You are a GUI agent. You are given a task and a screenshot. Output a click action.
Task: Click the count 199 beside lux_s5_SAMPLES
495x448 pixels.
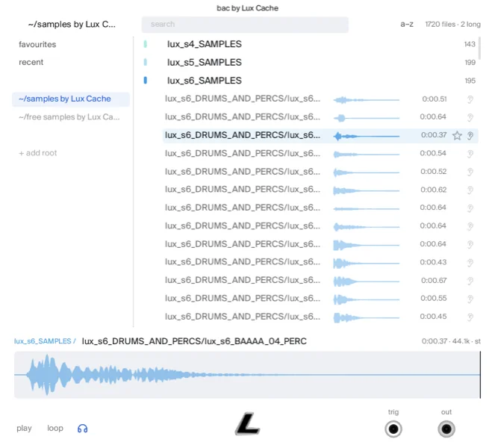470,63
